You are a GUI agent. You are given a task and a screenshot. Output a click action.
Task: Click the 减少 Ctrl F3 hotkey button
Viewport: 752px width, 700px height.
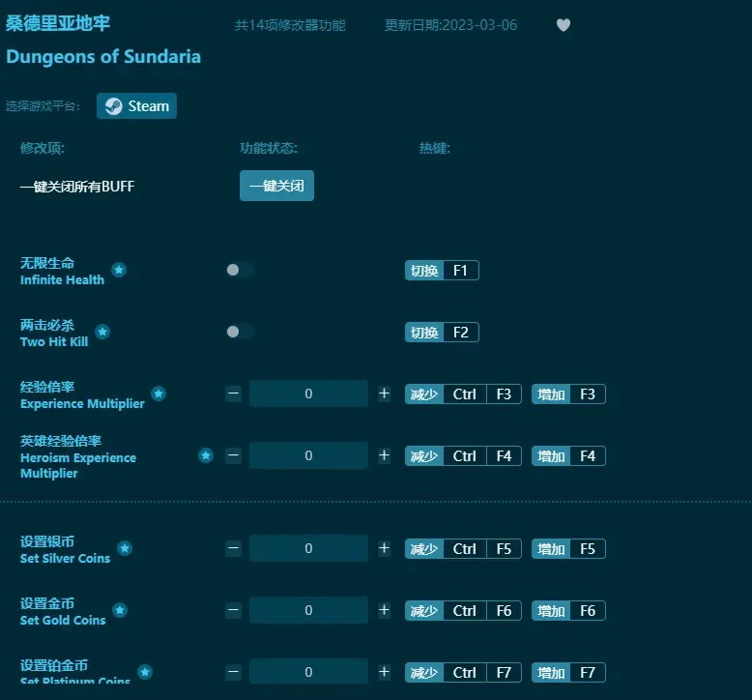(x=463, y=394)
